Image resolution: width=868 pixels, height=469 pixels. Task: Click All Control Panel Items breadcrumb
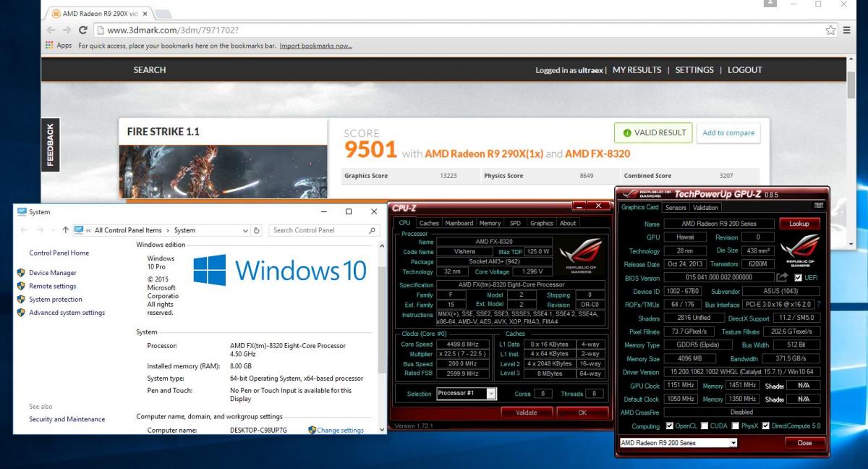tap(128, 230)
